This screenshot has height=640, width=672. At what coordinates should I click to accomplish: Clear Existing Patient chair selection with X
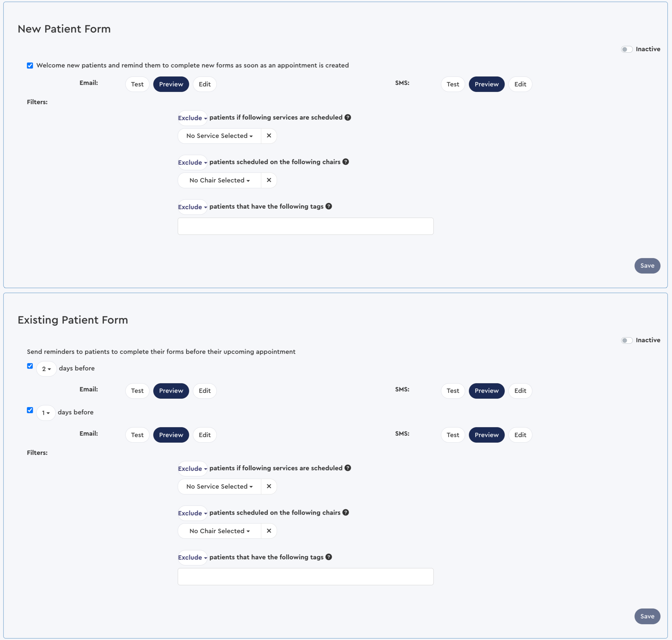268,531
